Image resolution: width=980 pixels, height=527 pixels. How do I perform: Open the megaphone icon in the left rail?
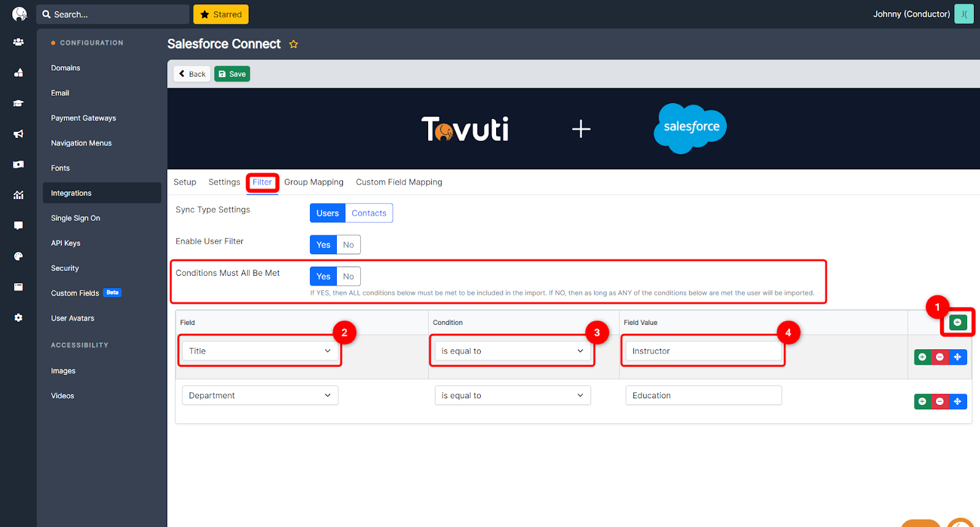pyautogui.click(x=18, y=134)
